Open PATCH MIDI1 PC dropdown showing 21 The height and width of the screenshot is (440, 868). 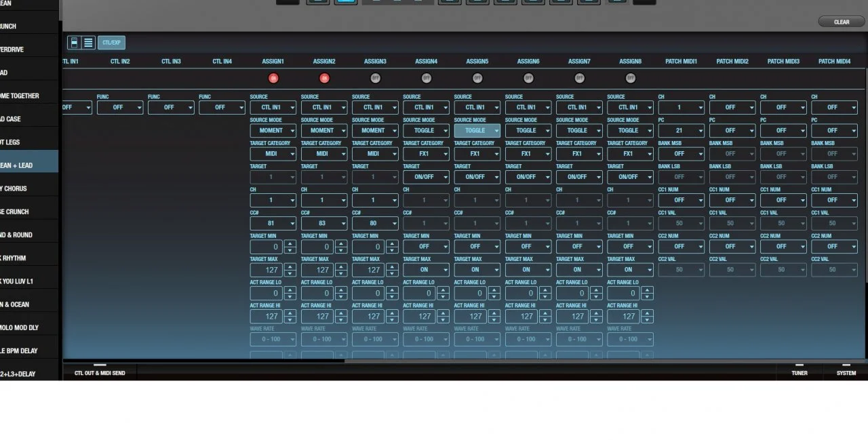point(682,130)
